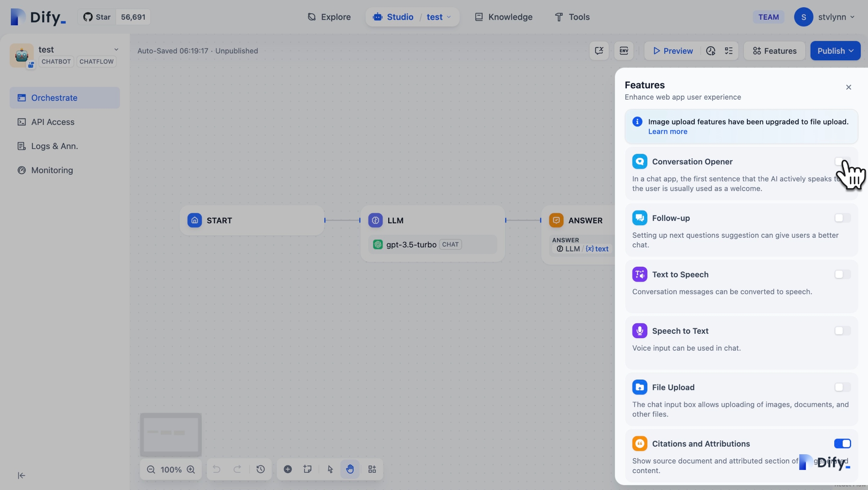Select the pointer mode arrow icon
This screenshot has width=868, height=490.
click(330, 469)
